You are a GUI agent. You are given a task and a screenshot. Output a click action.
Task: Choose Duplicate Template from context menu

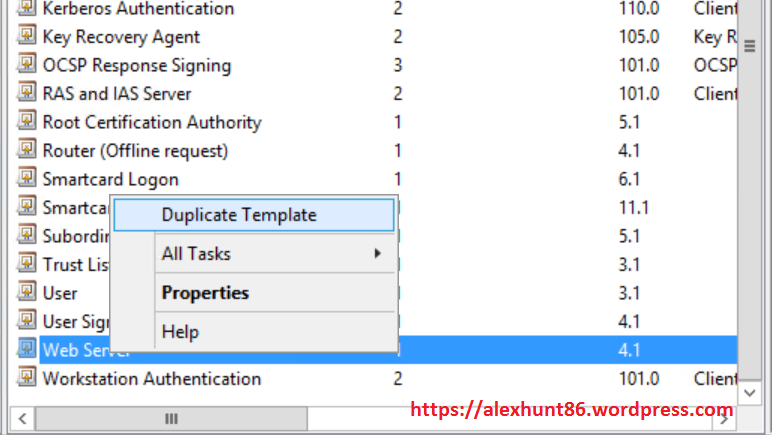[x=239, y=215]
